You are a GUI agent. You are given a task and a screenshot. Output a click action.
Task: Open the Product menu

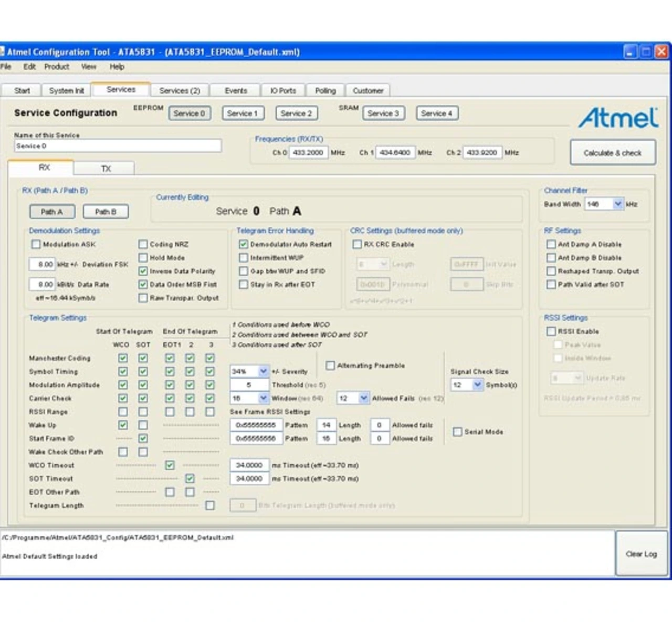(x=56, y=67)
